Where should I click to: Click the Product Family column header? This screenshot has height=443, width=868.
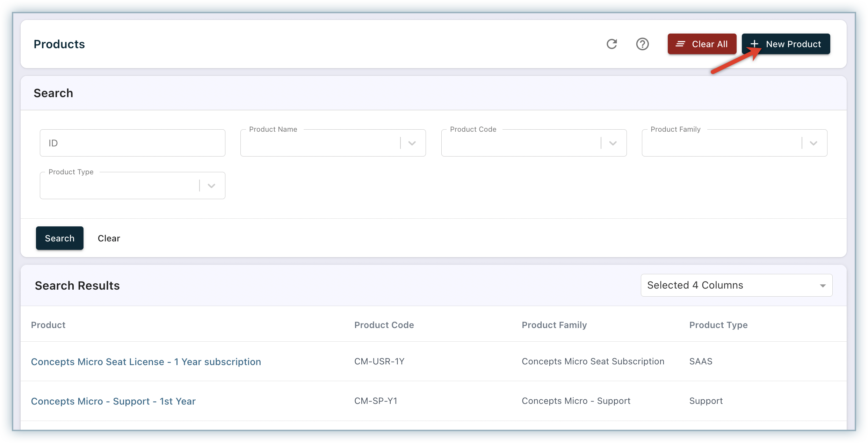pyautogui.click(x=554, y=325)
